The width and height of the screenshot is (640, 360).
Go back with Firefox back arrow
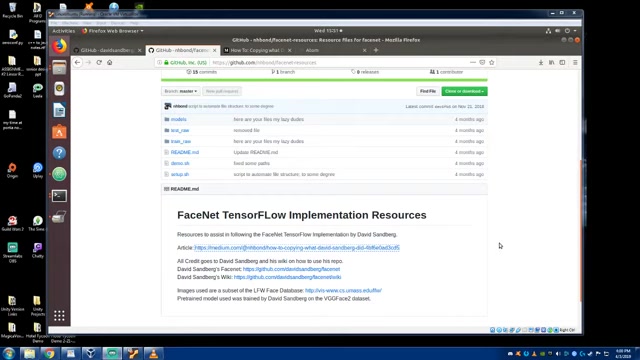tap(78, 62)
